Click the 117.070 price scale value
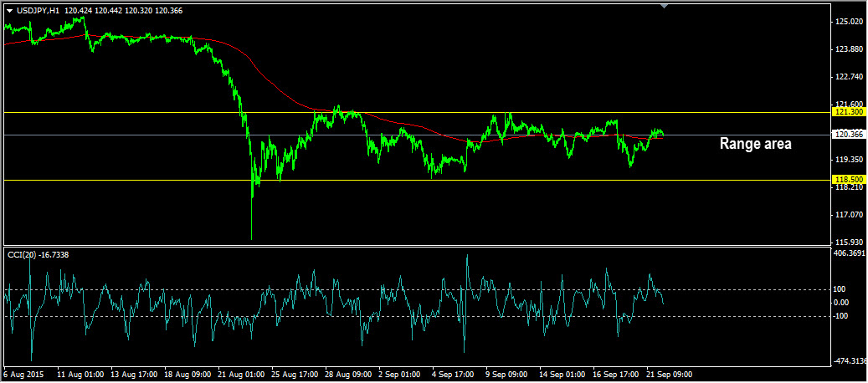Image resolution: width=868 pixels, height=383 pixels. coord(848,214)
